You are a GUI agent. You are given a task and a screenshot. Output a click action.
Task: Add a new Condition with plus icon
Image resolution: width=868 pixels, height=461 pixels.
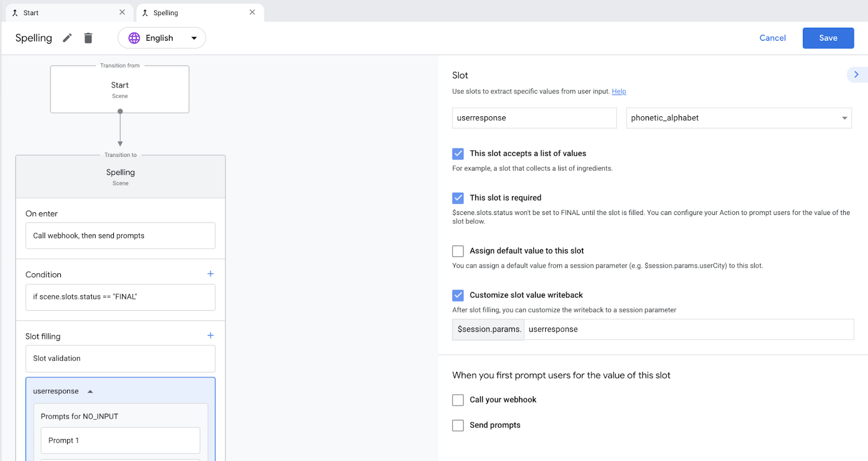point(210,274)
